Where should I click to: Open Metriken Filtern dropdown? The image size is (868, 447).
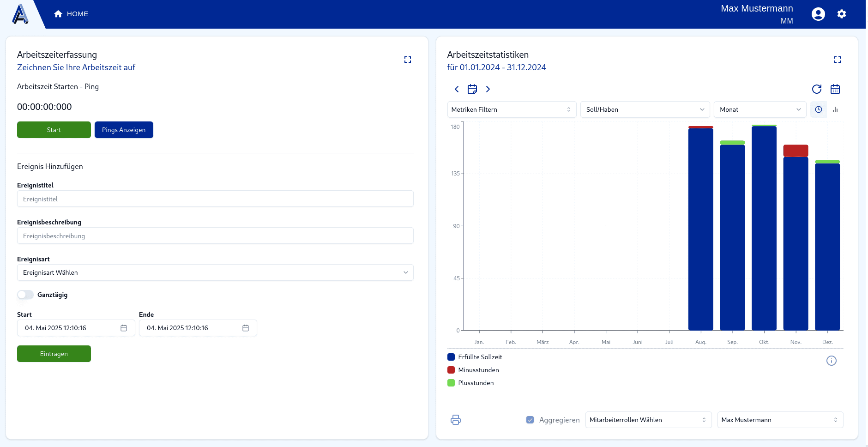pos(512,109)
